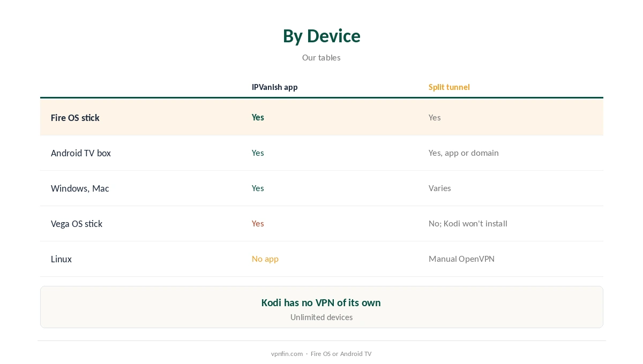
Task: Click the 'IPVanish app' column header
Action: tap(275, 87)
